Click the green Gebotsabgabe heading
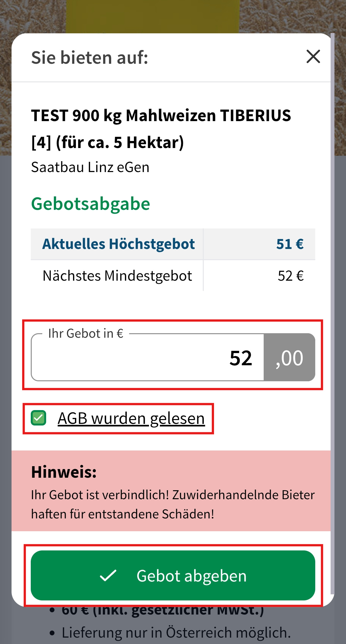 point(91,204)
